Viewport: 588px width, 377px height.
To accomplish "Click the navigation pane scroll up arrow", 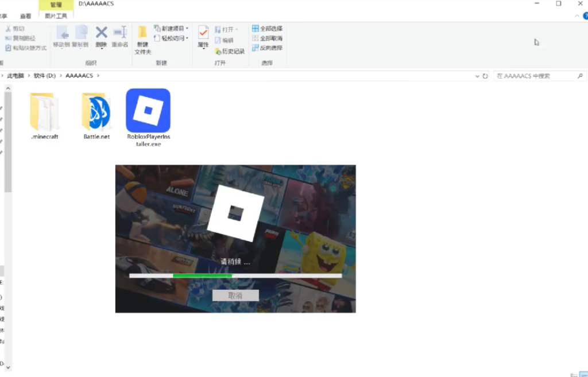I will pos(8,88).
